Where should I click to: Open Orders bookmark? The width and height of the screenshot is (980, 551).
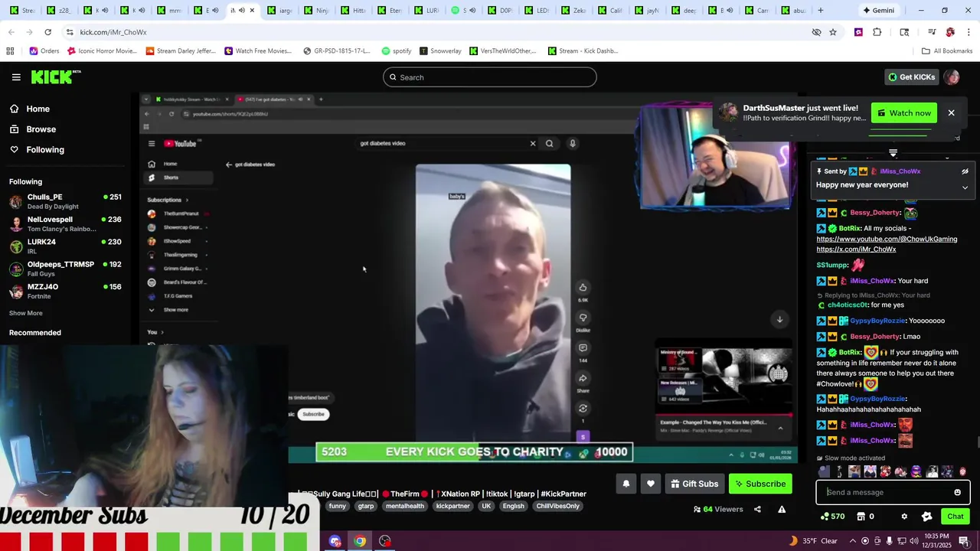coord(44,51)
